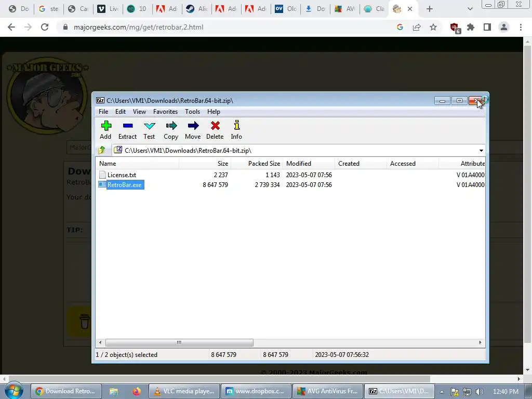This screenshot has height=399, width=532.
Task: Reload the Chrome page
Action: click(45, 27)
